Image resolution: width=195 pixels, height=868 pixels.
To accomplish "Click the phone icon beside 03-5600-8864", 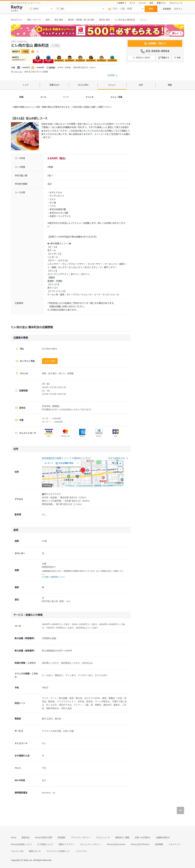I will click(143, 51).
